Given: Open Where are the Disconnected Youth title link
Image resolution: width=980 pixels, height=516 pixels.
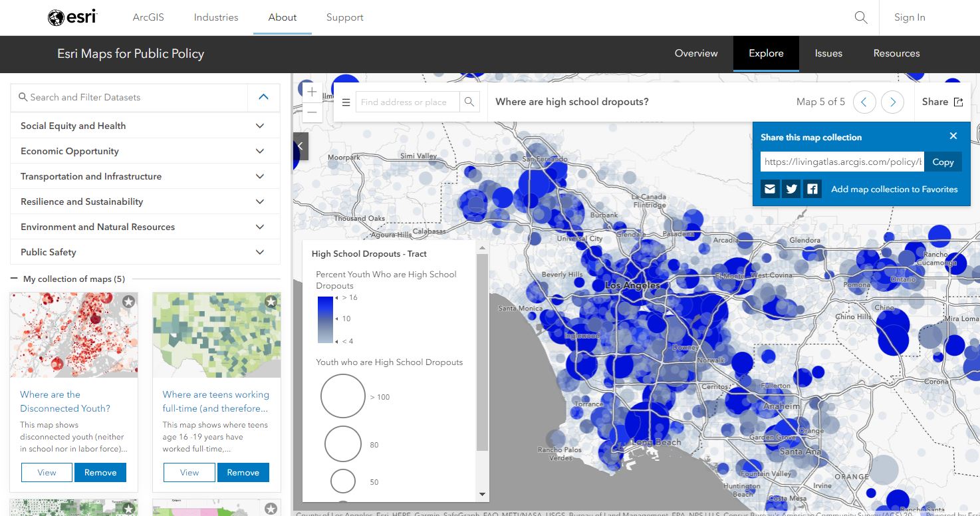Looking at the screenshot, I should (x=65, y=401).
